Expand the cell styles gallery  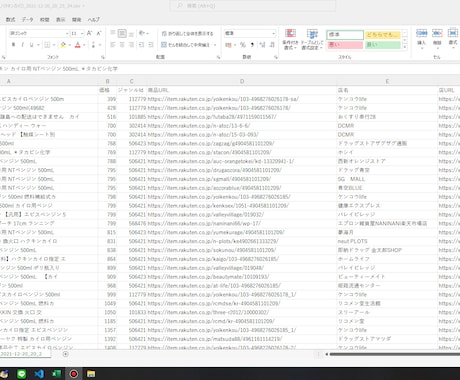coord(405,47)
